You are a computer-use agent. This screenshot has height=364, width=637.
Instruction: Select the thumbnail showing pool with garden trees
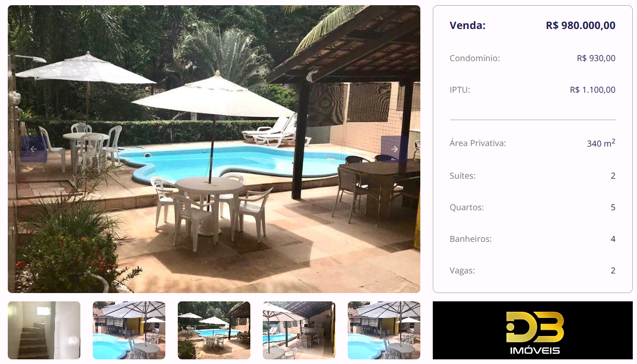point(214,330)
